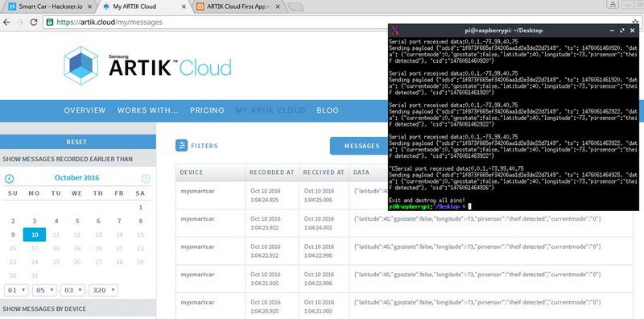This screenshot has height=319, width=644.
Task: Click 'Exit and destroy all pins!' terminal line
Action: [427, 200]
